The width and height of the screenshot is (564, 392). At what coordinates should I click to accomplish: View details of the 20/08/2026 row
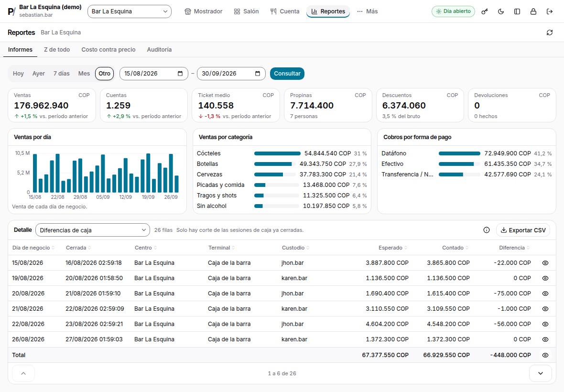pos(545,294)
